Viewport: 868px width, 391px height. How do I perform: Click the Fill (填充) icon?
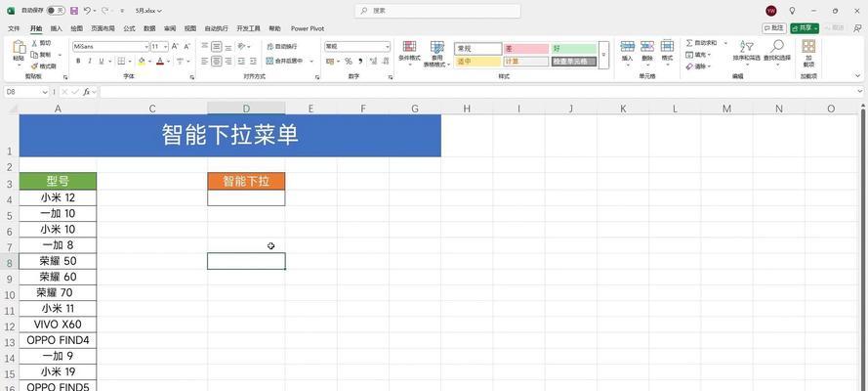[689, 55]
